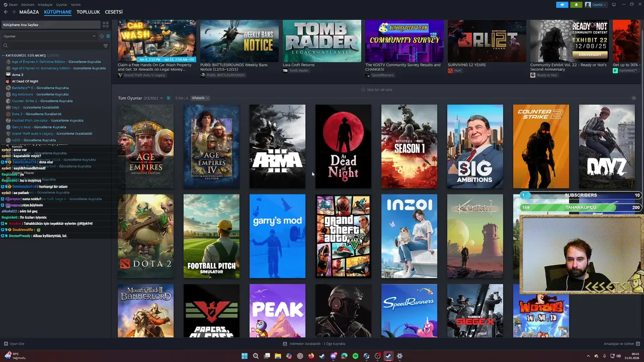Image resolution: width=644 pixels, height=362 pixels.
Task: Open the Görünüm menu
Action: 28,5
